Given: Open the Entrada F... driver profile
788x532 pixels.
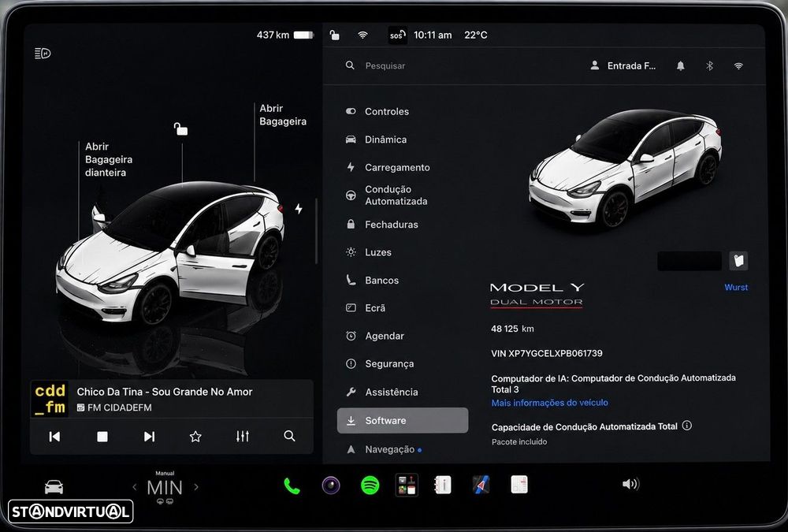Looking at the screenshot, I should point(623,66).
